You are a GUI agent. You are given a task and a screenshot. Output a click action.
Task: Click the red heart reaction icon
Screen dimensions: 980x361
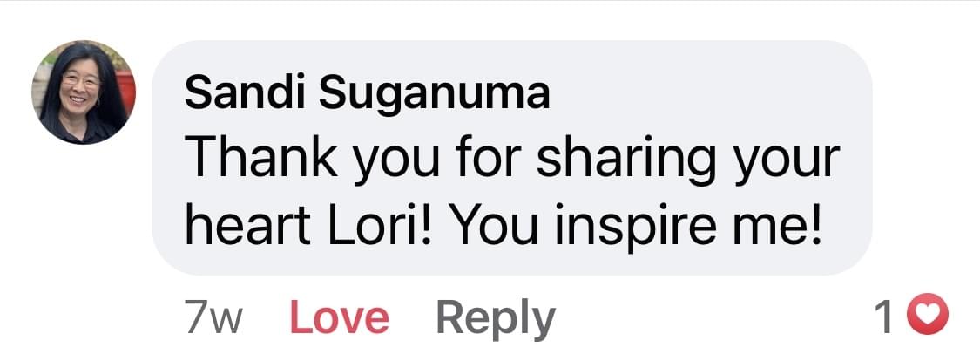927,317
